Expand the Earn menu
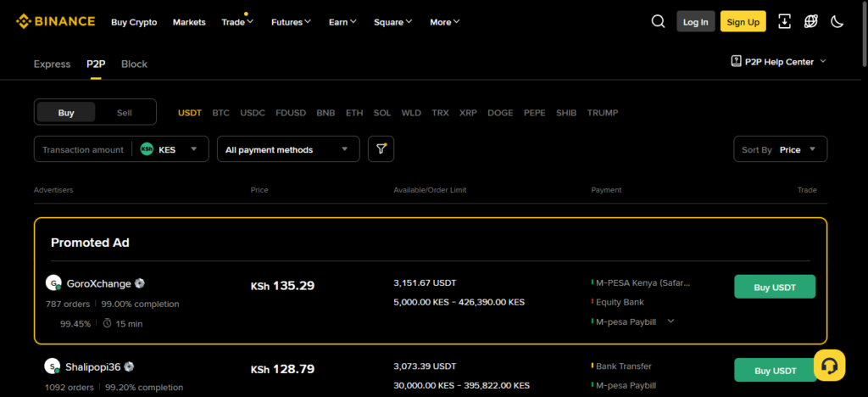 tap(342, 22)
